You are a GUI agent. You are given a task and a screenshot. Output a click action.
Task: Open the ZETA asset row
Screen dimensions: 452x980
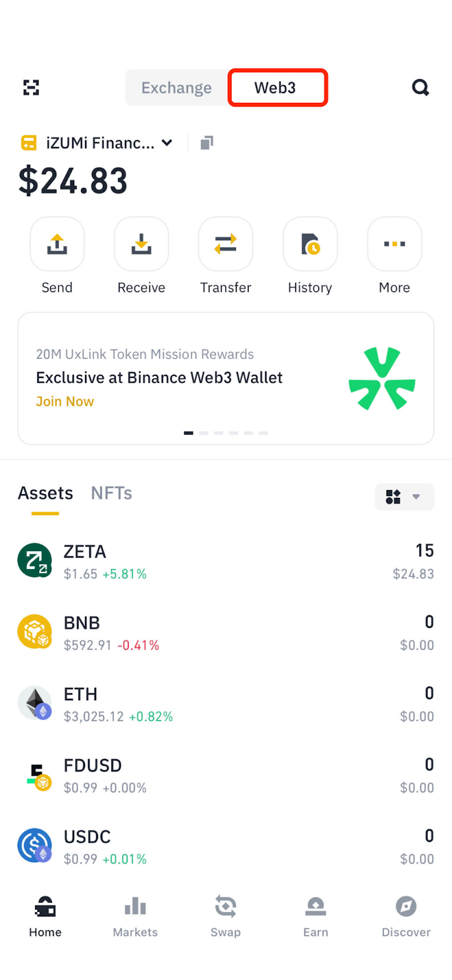tap(225, 561)
